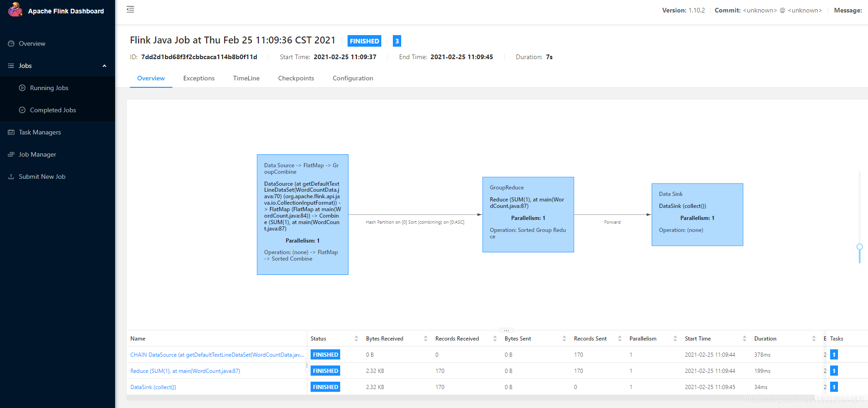Click End Time value 2021-02-25 11:09:45

tap(462, 57)
